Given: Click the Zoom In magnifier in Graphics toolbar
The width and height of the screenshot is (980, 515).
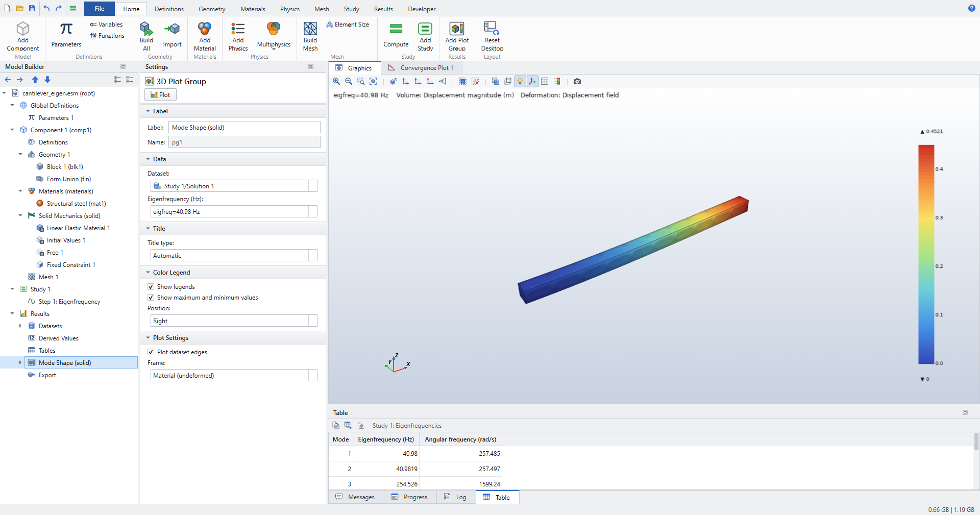Looking at the screenshot, I should tap(336, 81).
